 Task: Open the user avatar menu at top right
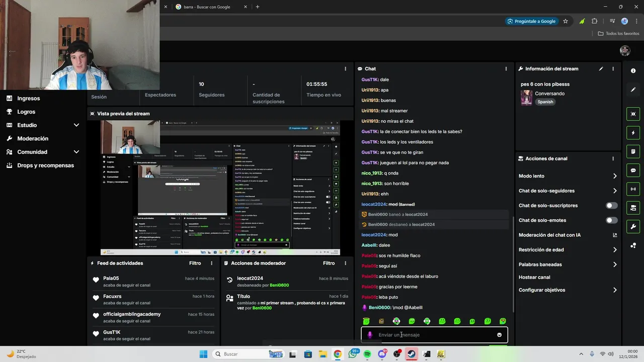click(625, 50)
